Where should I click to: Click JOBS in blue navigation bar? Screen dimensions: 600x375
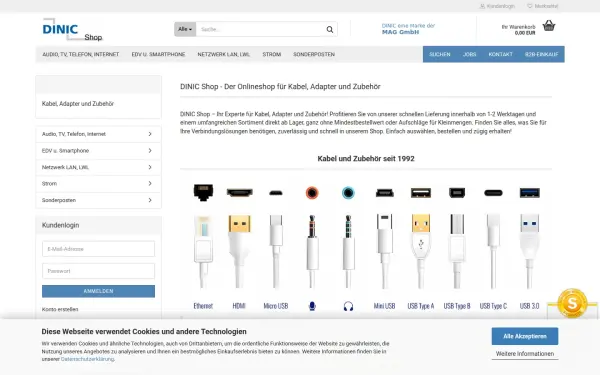[470, 54]
